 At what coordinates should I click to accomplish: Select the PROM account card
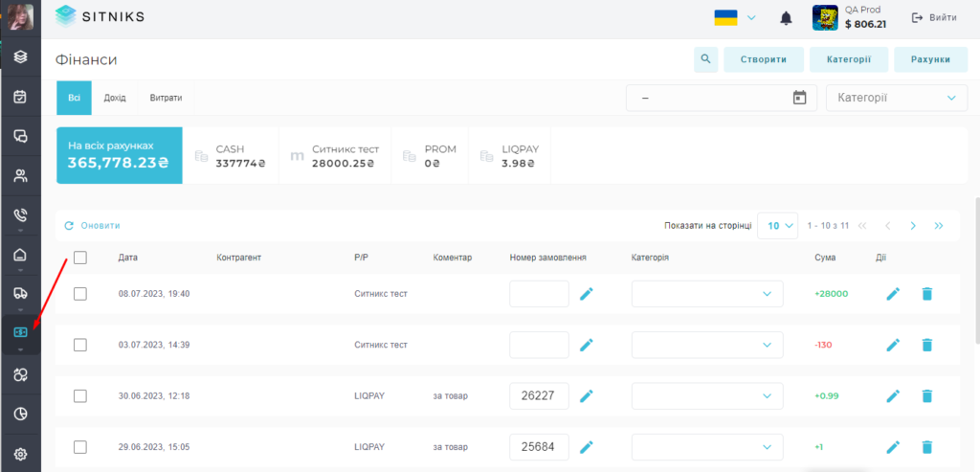click(430, 156)
